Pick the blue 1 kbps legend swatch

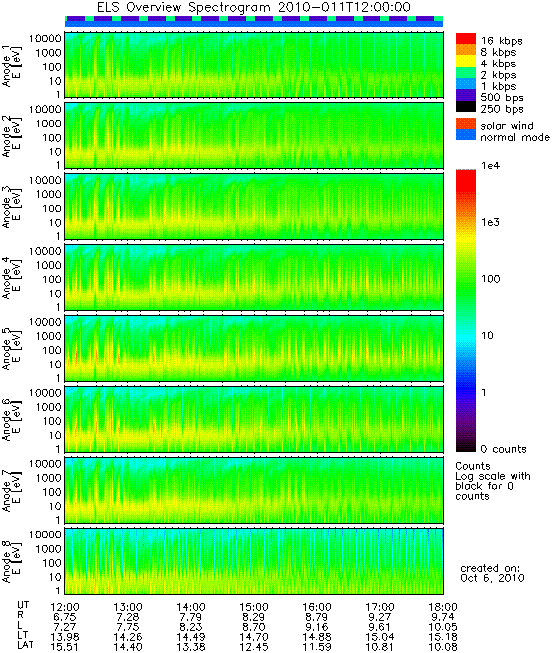pos(466,84)
